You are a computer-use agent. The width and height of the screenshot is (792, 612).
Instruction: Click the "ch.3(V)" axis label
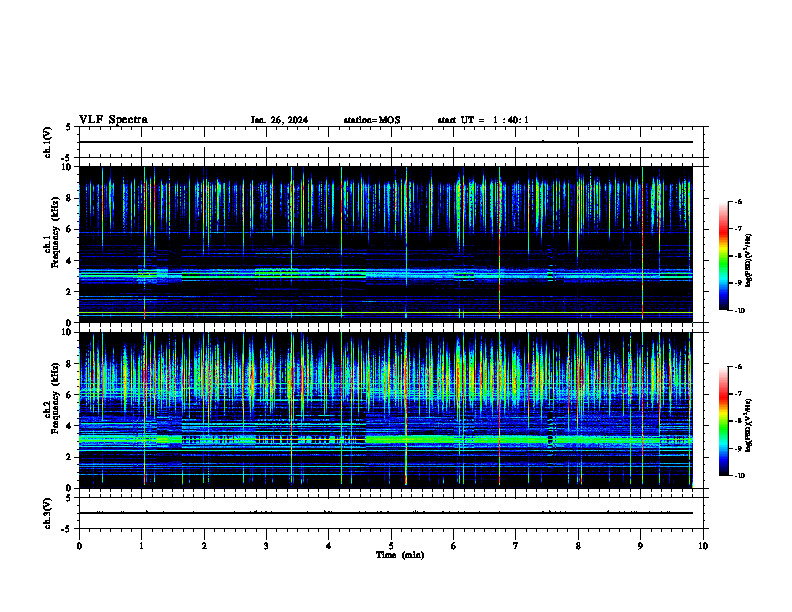[x=48, y=513]
